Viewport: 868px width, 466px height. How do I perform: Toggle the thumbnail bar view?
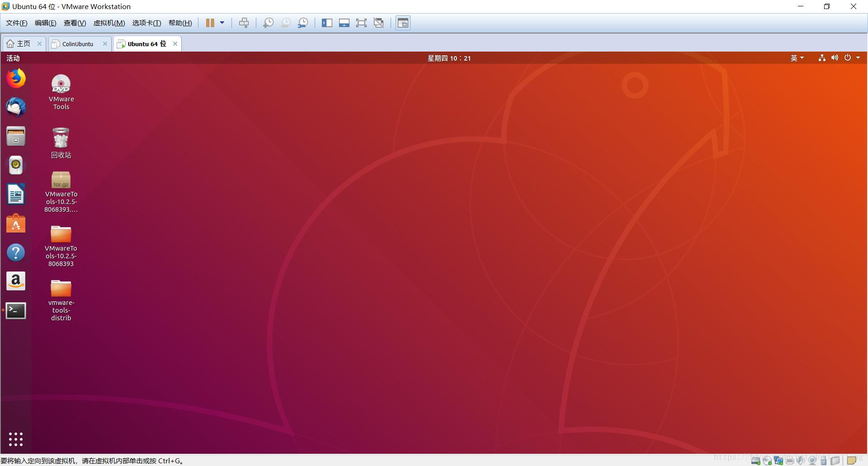click(344, 23)
